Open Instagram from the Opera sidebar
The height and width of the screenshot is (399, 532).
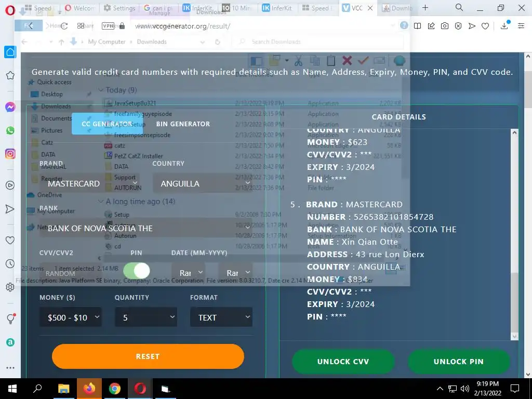point(10,154)
